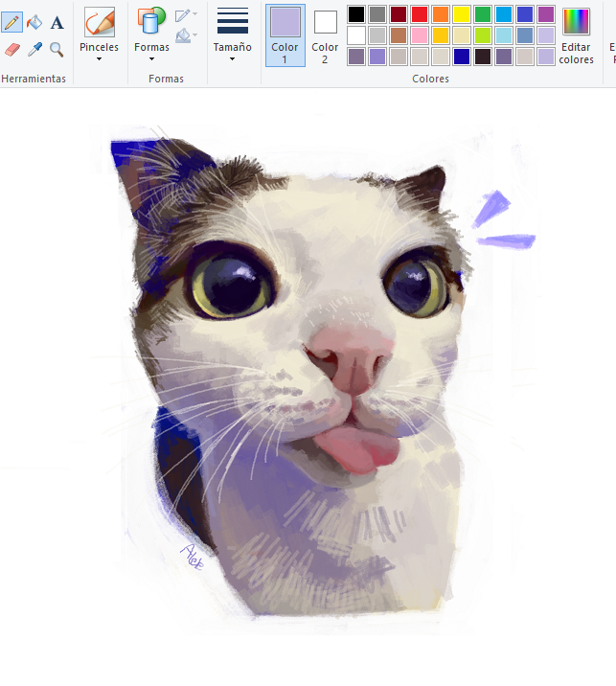Pick the medium violet custom swatch
The width and height of the screenshot is (616, 686).
[377, 57]
